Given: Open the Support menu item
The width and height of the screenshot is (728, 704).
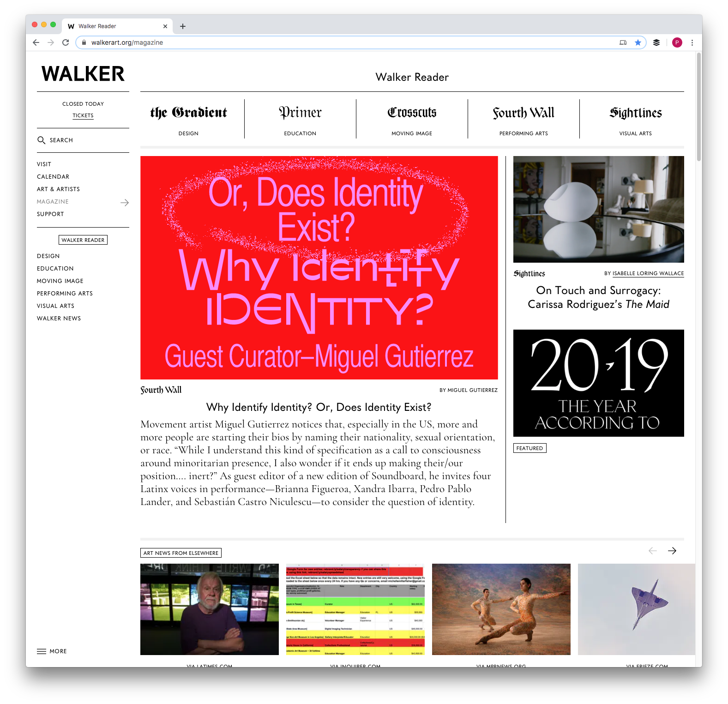Looking at the screenshot, I should pyautogui.click(x=51, y=214).
